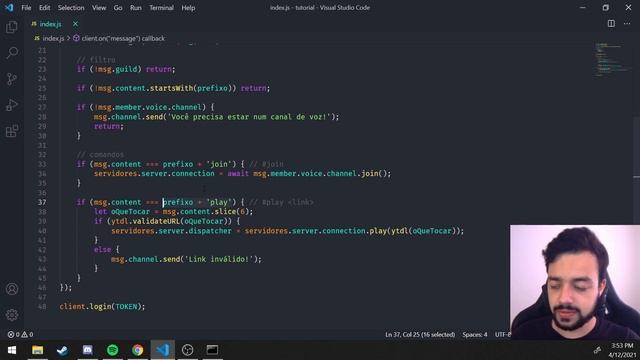Jump using the code minimap
This screenshot has height=360, width=640.
(x=612, y=59)
